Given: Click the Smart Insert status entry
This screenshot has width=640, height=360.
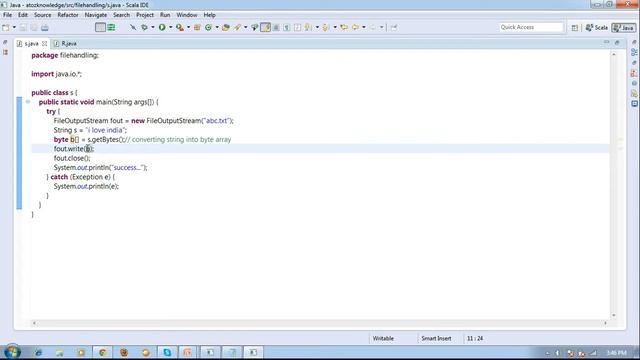Looking at the screenshot, I should coord(436,338).
